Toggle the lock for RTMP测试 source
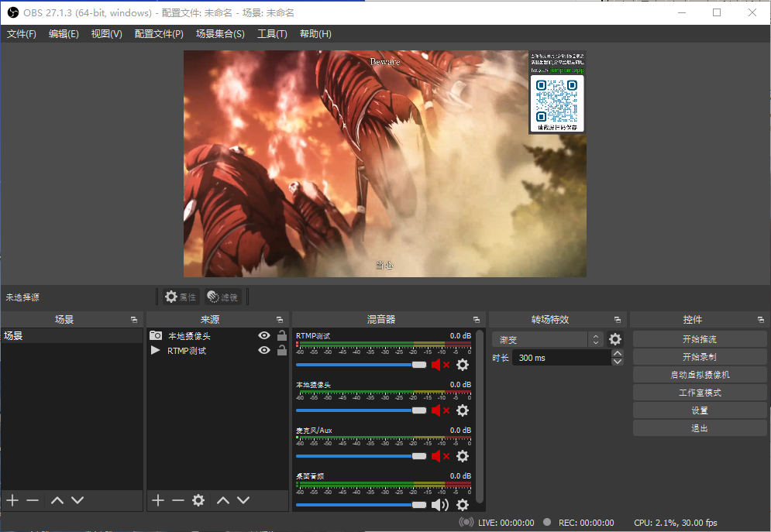This screenshot has width=771, height=532. (x=282, y=350)
